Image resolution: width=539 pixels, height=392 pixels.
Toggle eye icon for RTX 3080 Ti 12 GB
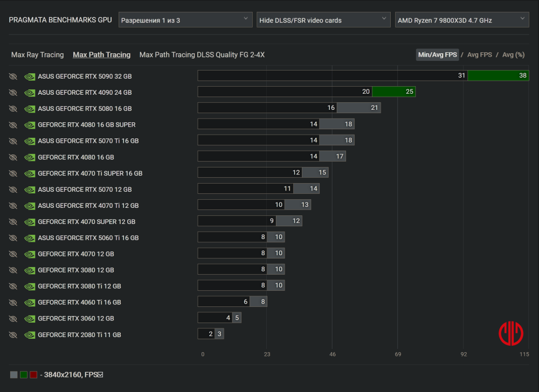[13, 286]
